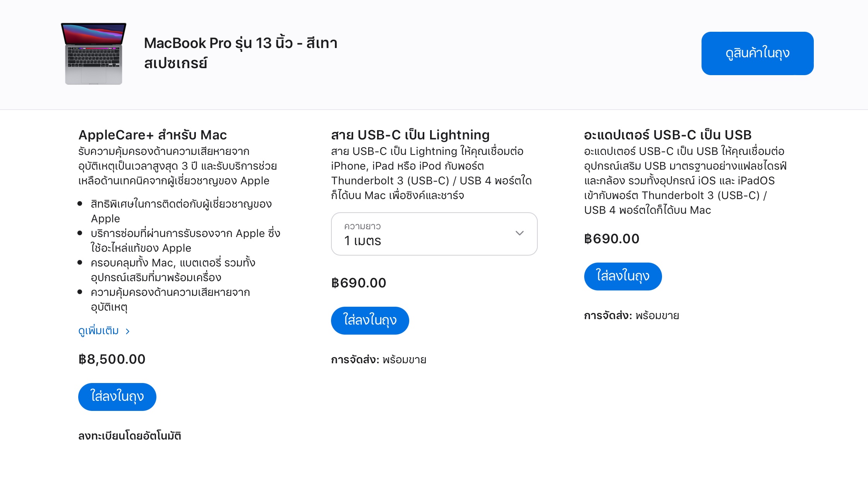Viewport: 868px width, 481px height.
Task: Click the การจัดส่ง status under the USB adapter
Action: [631, 316]
